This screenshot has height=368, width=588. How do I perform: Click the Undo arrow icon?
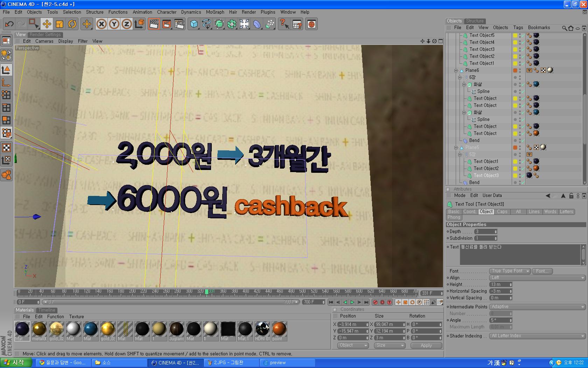point(9,24)
